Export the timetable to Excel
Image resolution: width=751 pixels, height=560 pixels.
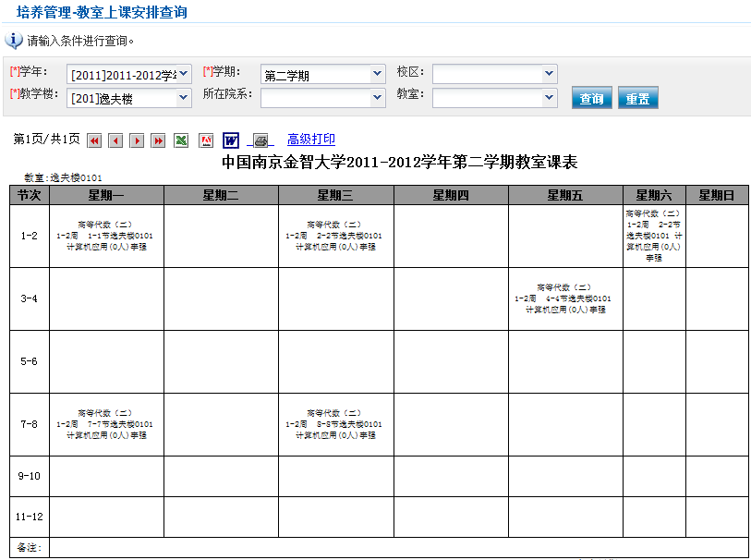(182, 140)
